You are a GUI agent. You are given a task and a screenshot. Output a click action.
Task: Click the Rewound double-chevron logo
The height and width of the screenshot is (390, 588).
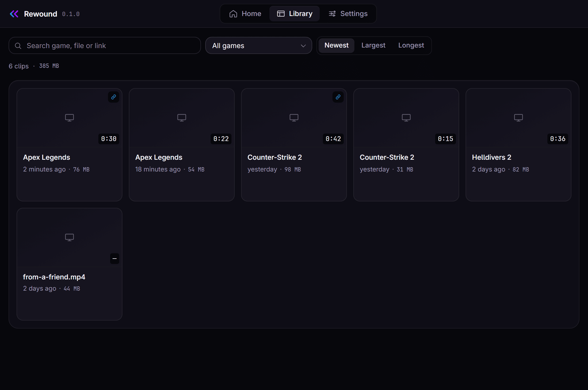(14, 14)
